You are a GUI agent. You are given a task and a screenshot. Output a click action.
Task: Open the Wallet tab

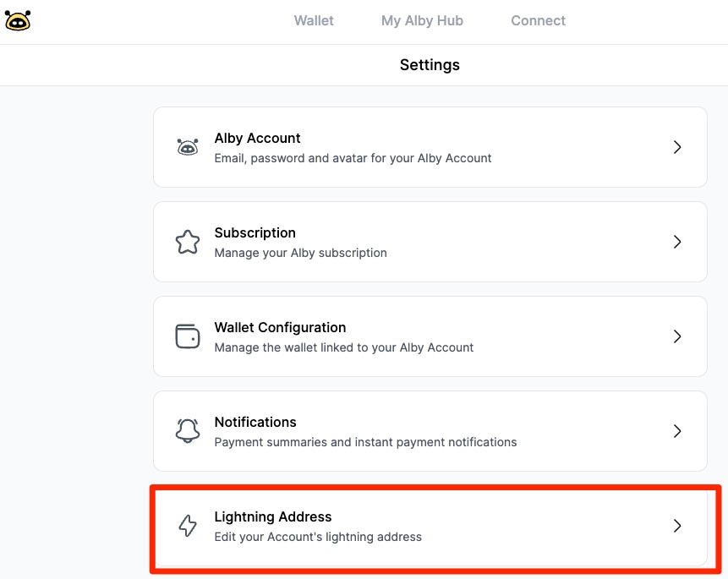coord(314,20)
